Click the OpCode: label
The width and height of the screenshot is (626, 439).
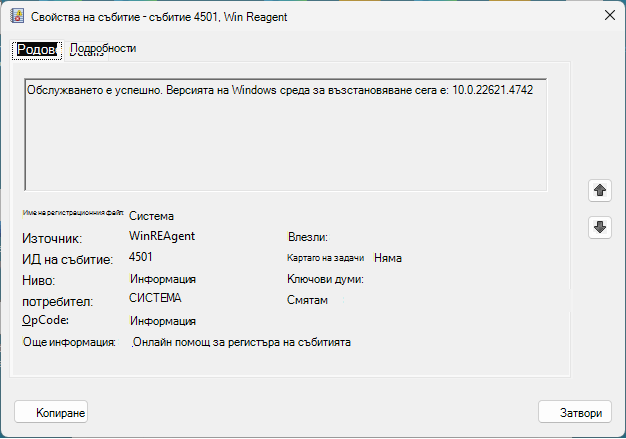(46, 320)
